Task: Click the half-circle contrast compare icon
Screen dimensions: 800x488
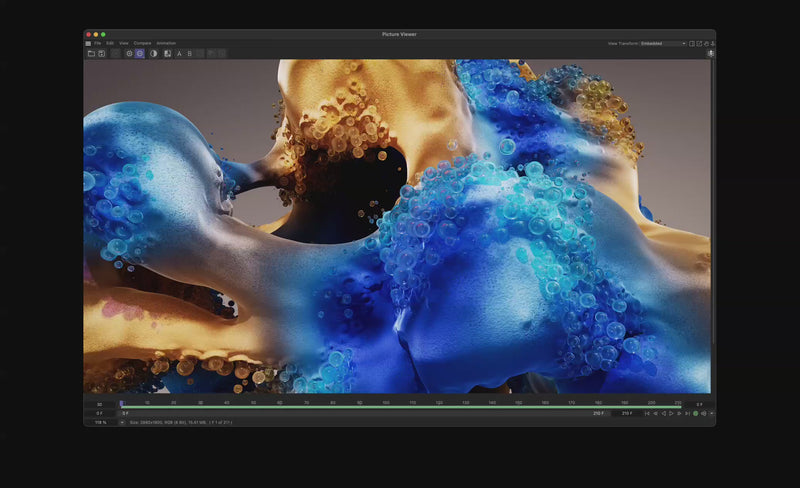Action: [x=153, y=53]
